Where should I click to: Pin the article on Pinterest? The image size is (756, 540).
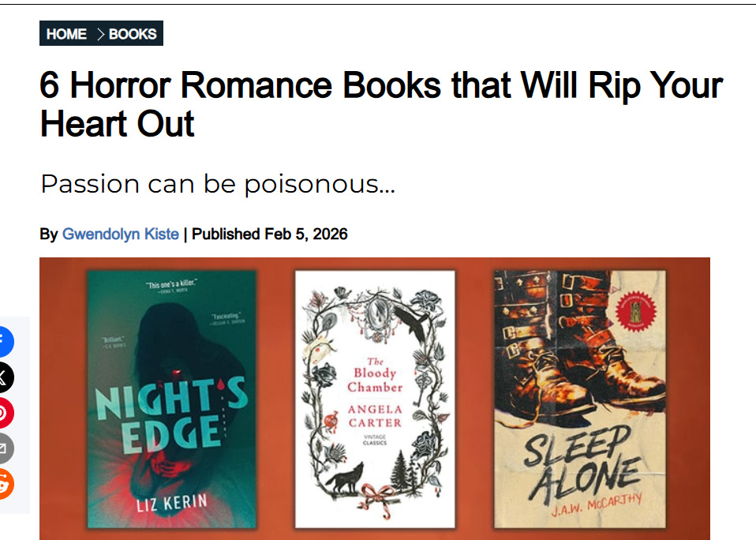click(x=5, y=413)
